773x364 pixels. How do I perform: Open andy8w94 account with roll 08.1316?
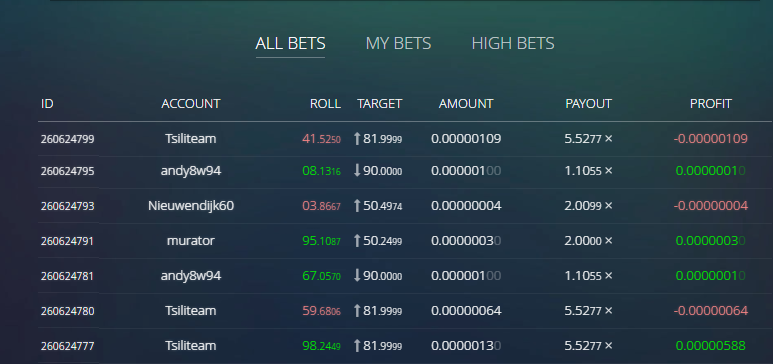[191, 171]
